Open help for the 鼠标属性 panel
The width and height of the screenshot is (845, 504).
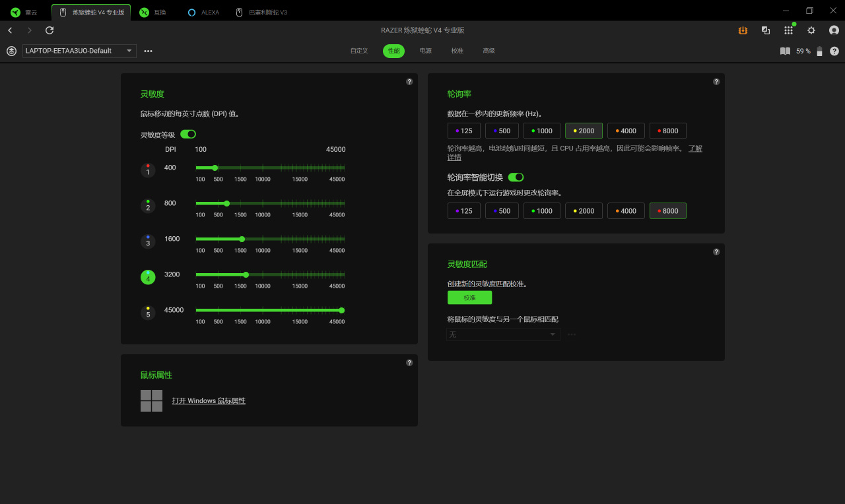point(409,363)
